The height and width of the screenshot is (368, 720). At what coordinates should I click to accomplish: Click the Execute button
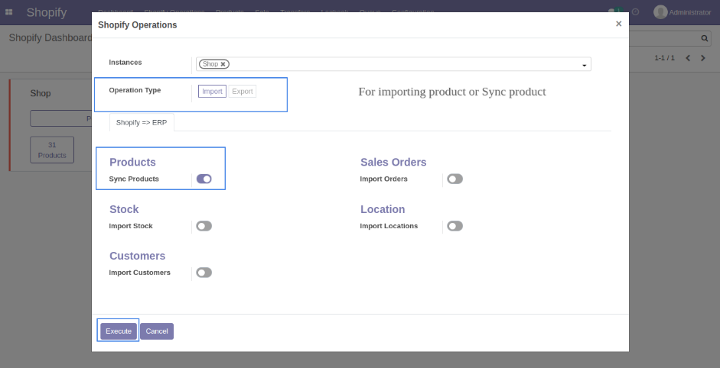pyautogui.click(x=118, y=331)
